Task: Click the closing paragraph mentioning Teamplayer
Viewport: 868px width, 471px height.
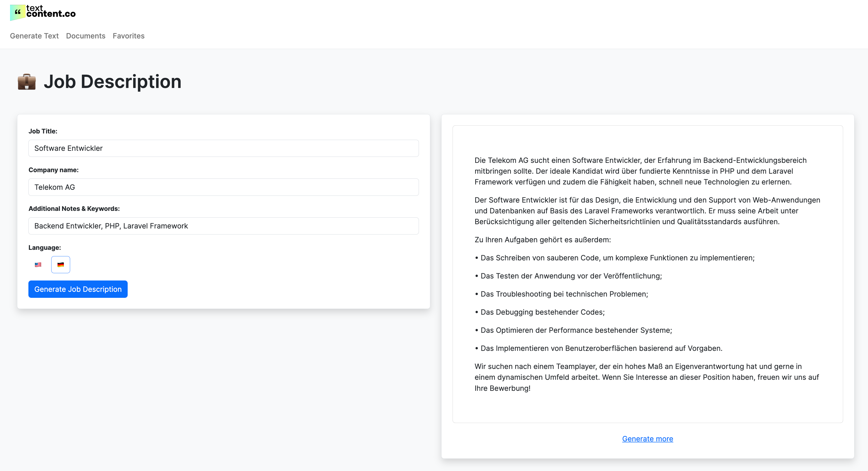Action: pos(646,377)
